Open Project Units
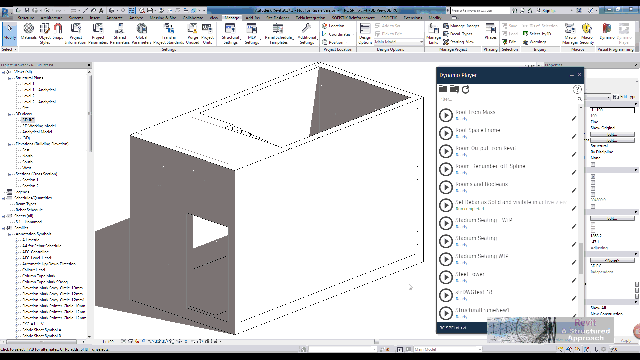Viewport: 640px width, 360px height. [207, 33]
